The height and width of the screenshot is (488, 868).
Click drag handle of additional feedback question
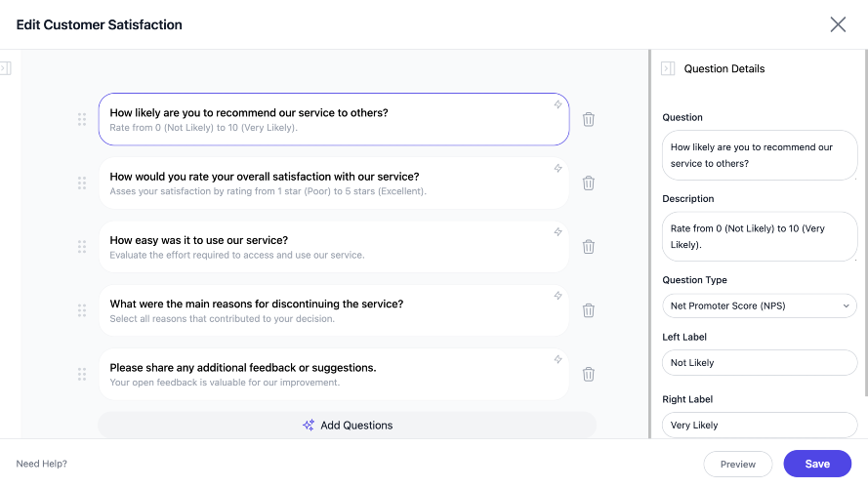[82, 375]
